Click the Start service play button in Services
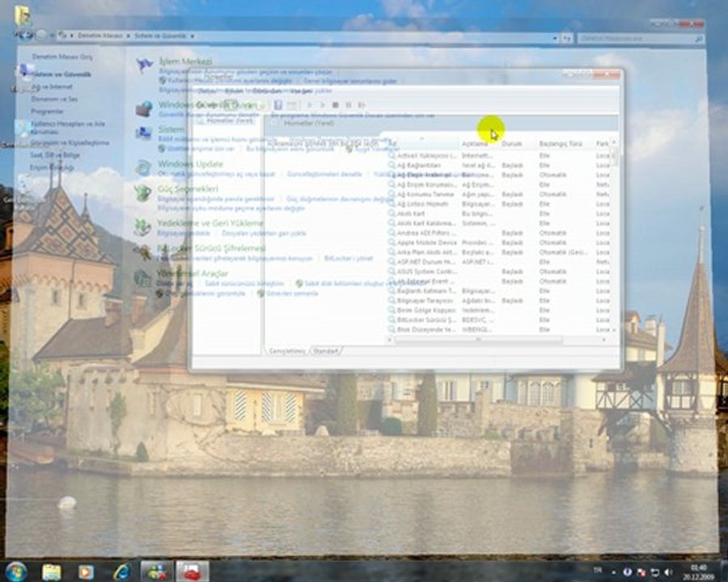 coord(310,105)
